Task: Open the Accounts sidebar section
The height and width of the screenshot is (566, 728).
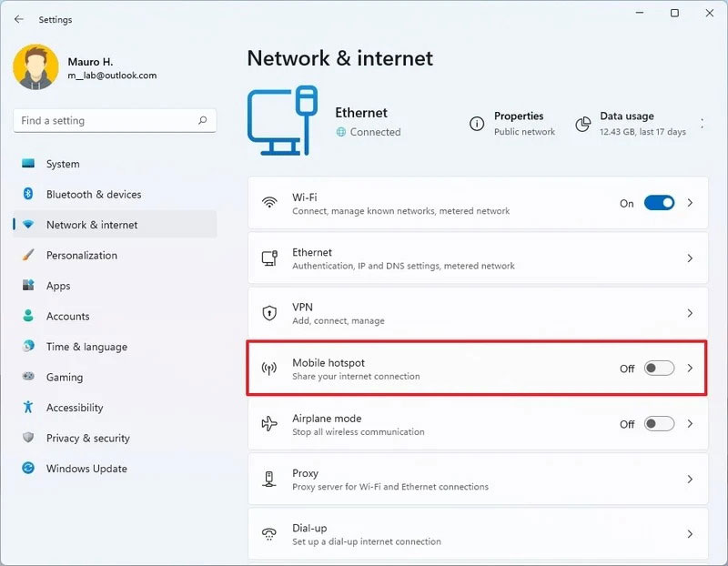Action: (67, 316)
